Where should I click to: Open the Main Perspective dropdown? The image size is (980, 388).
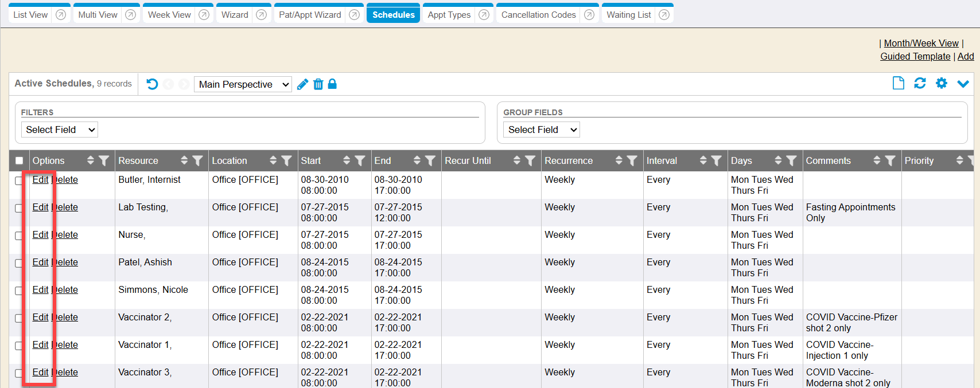243,84
